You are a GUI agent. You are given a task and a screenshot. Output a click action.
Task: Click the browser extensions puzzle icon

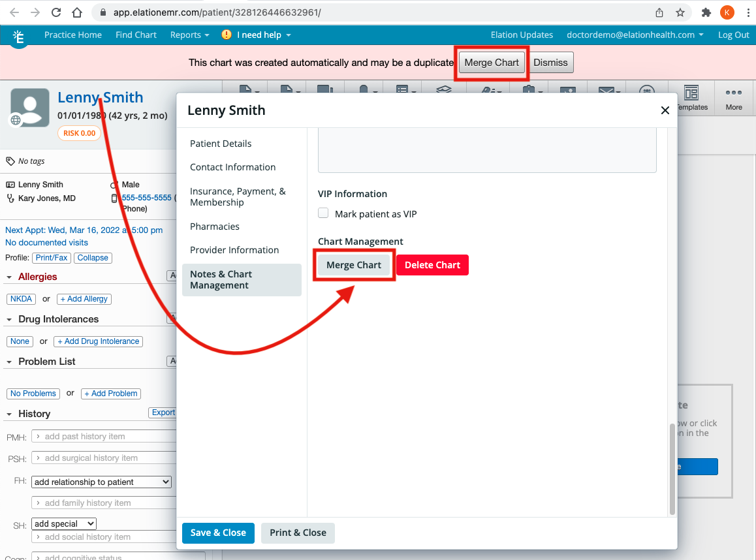(x=706, y=12)
